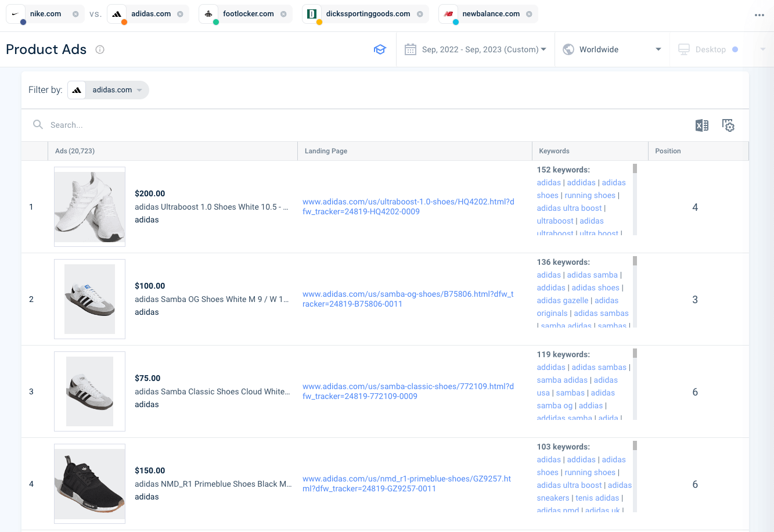Open the table settings gear icon
The width and height of the screenshot is (774, 532).
point(729,125)
